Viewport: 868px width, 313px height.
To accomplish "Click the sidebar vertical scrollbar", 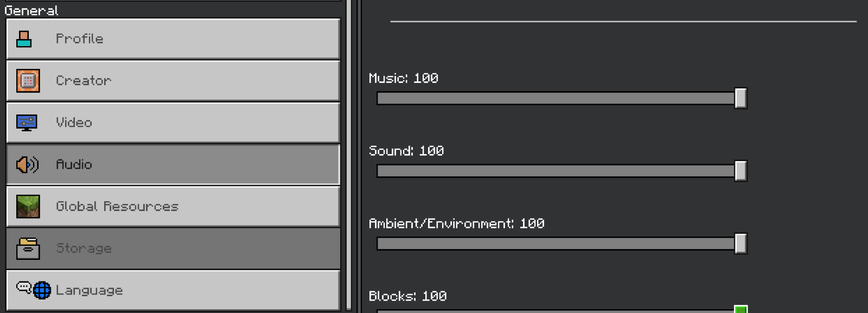I will pyautogui.click(x=349, y=156).
